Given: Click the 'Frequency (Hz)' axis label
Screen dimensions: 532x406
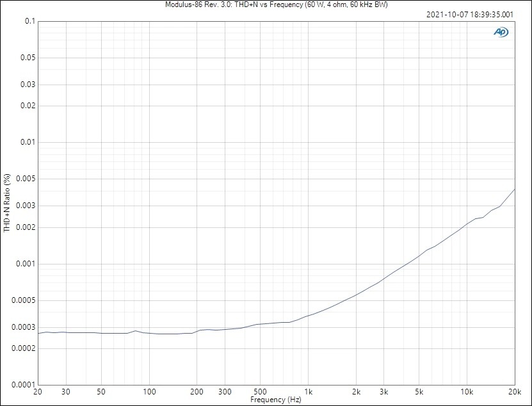Looking at the screenshot, I should coord(275,400).
